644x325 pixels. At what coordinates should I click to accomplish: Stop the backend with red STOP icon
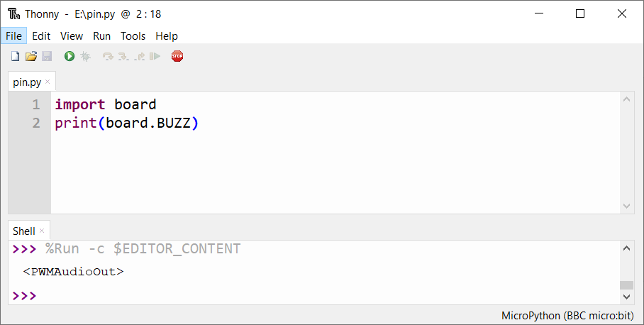click(x=177, y=56)
